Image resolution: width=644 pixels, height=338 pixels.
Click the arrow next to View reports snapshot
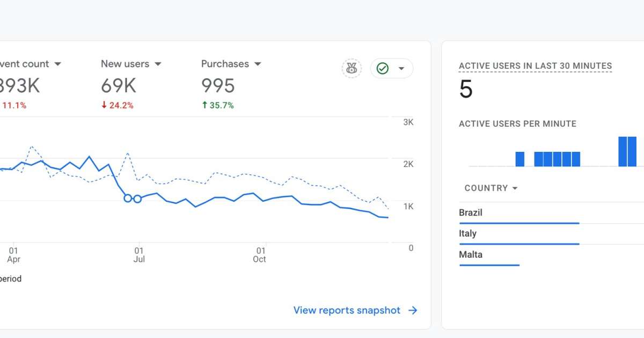[x=413, y=310]
